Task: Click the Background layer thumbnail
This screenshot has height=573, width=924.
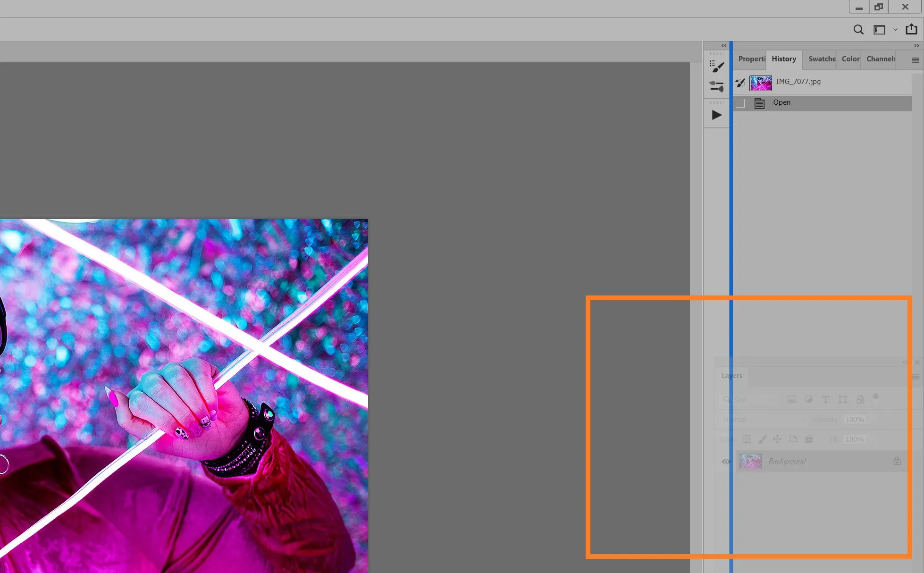Action: pyautogui.click(x=750, y=461)
